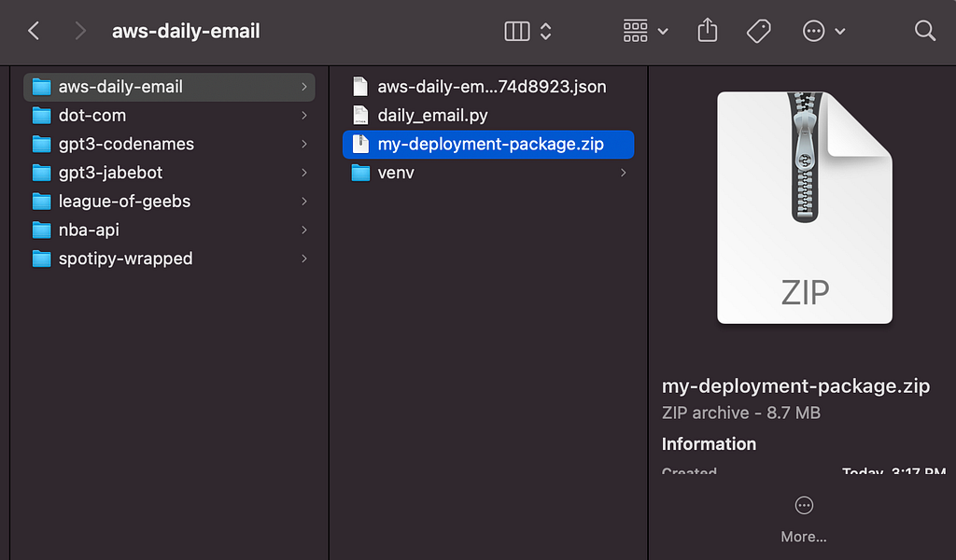Image resolution: width=956 pixels, height=560 pixels.
Task: Select aws-daily-email name in first column
Action: (120, 87)
